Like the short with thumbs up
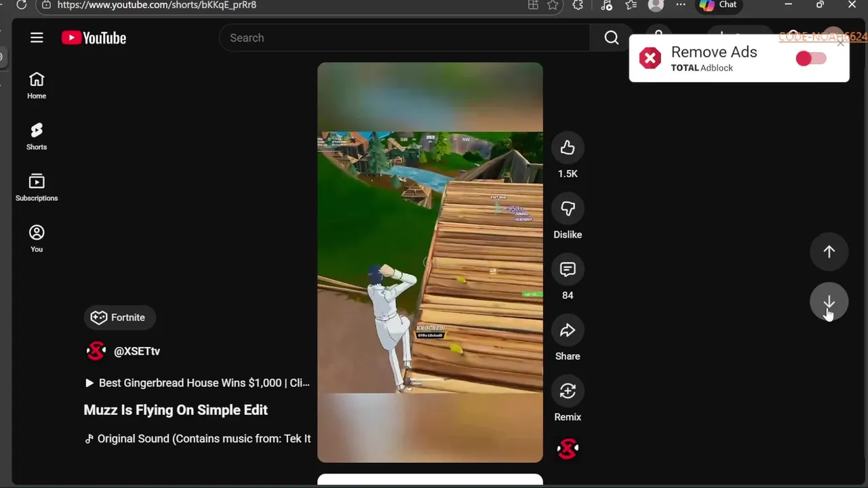868x488 pixels. coord(568,148)
